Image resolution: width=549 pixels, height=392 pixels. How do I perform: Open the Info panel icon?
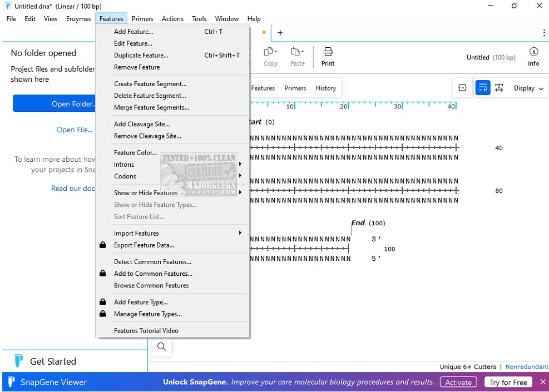pyautogui.click(x=533, y=52)
